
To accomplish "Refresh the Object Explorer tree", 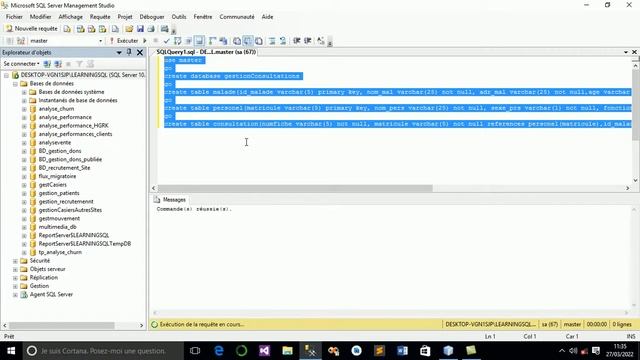I will pyautogui.click(x=90, y=64).
